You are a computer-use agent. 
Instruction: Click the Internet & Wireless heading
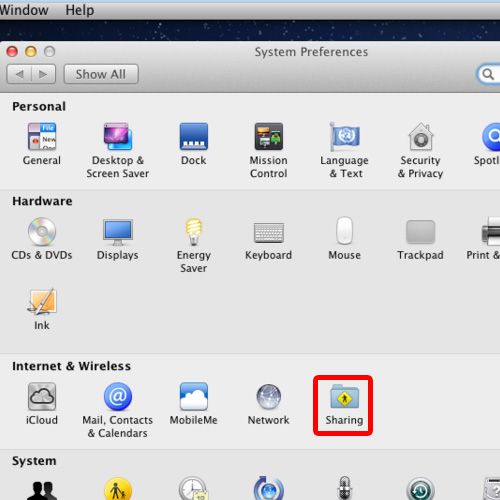pos(71,366)
